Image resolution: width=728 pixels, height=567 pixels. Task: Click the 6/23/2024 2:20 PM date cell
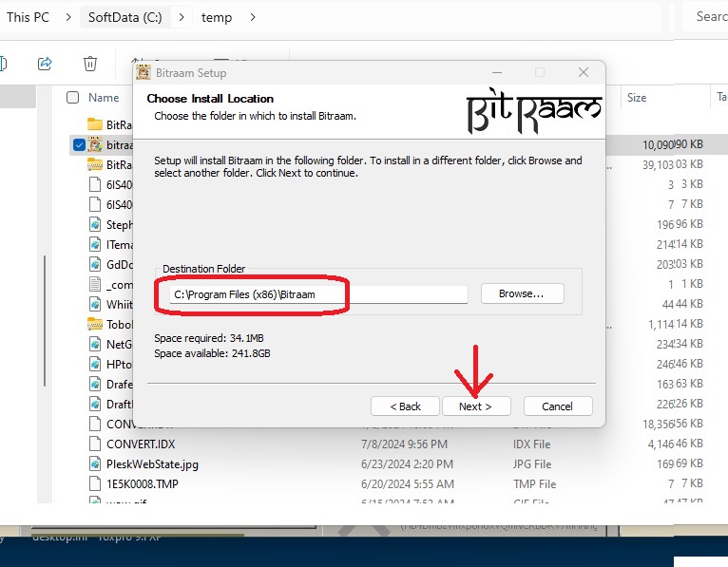pos(407,464)
